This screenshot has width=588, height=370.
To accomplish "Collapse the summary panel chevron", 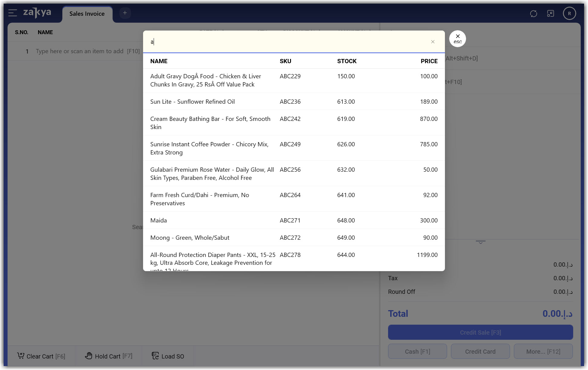I will click(480, 242).
